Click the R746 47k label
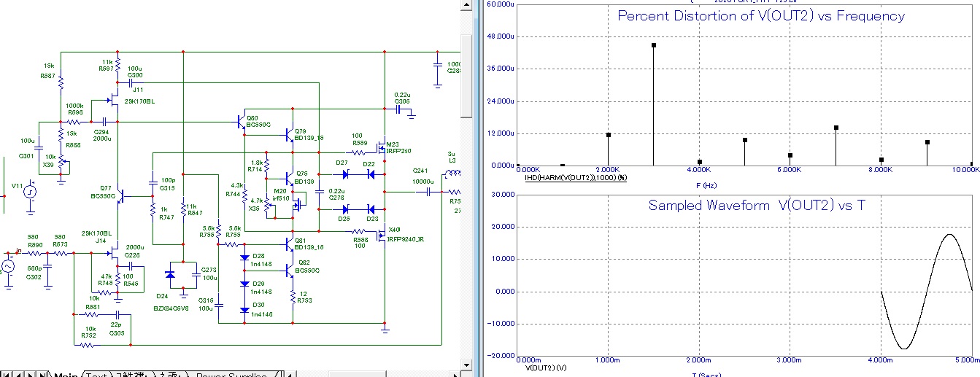This screenshot has height=377, width=980. click(106, 279)
